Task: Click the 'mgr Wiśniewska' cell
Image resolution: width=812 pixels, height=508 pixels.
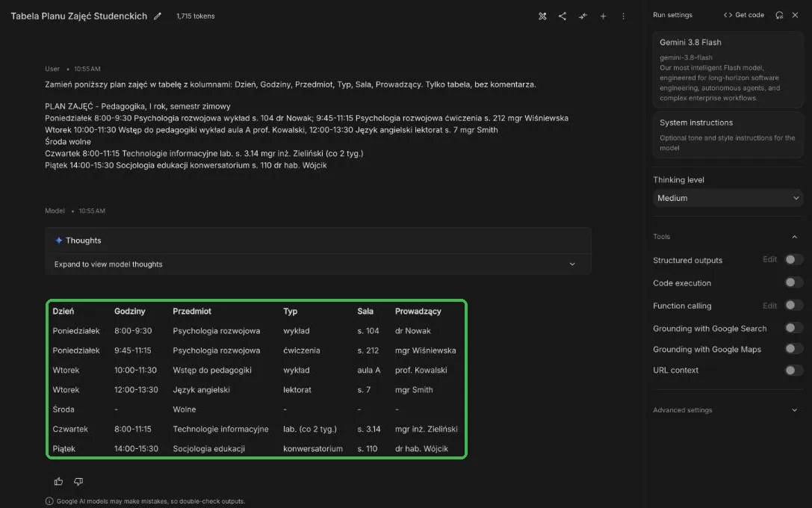Action: 425,350
